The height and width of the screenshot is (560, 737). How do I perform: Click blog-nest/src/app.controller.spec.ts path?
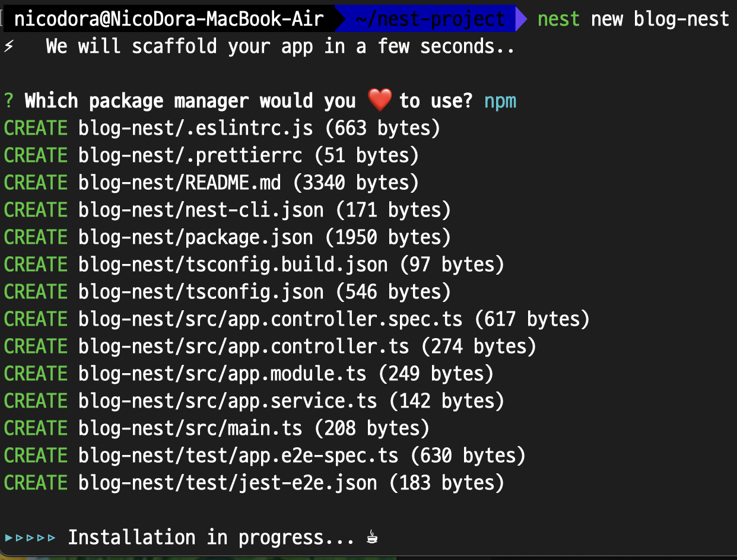coord(270,319)
